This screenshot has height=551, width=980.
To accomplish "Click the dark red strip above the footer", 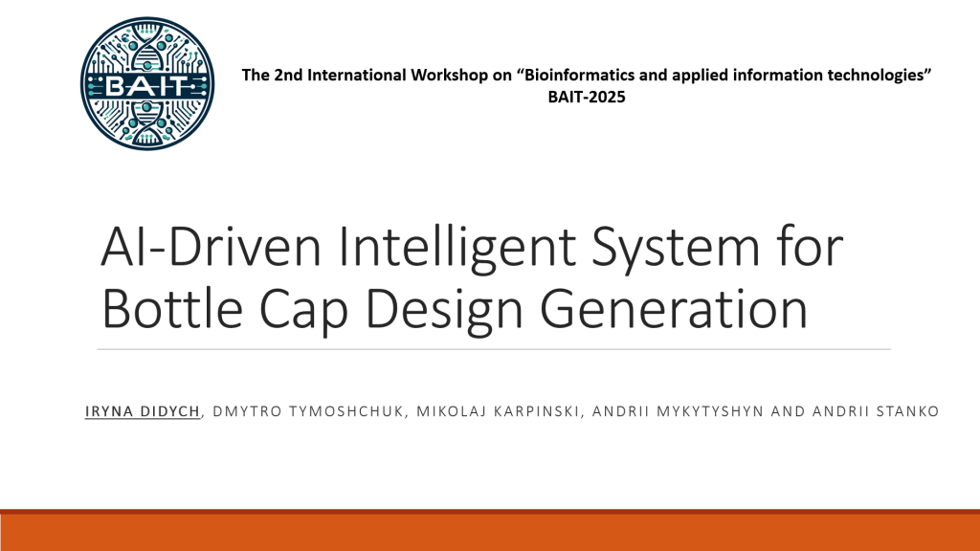I will (490, 513).
